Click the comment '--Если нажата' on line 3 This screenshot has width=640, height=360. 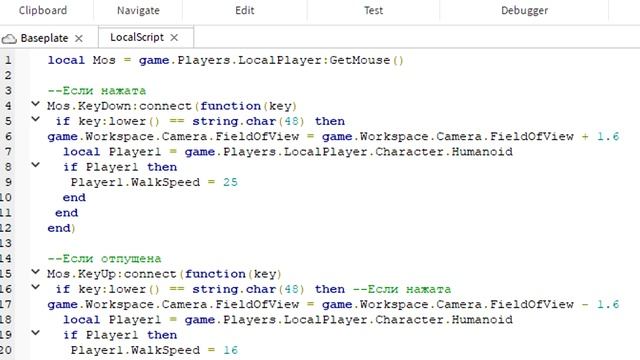pyautogui.click(x=97, y=91)
